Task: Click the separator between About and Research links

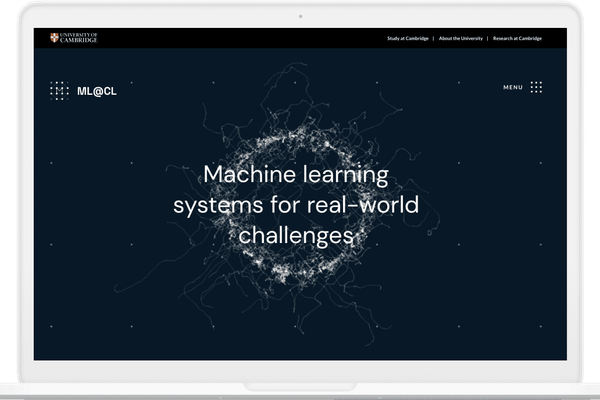Action: coord(488,39)
